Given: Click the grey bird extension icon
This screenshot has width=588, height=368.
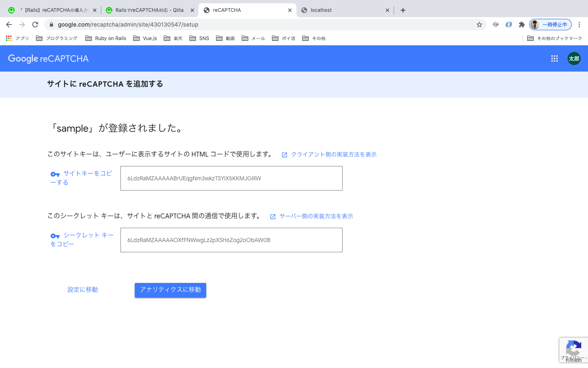Looking at the screenshot, I should (x=496, y=25).
